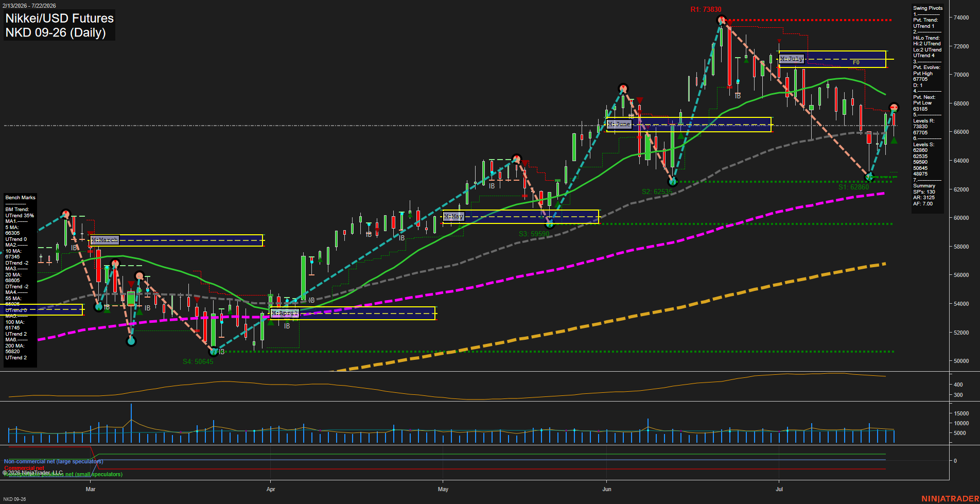Image resolution: width=980 pixels, height=504 pixels.
Task: Click value '63185' under Pvt Low
Action: click(920, 109)
